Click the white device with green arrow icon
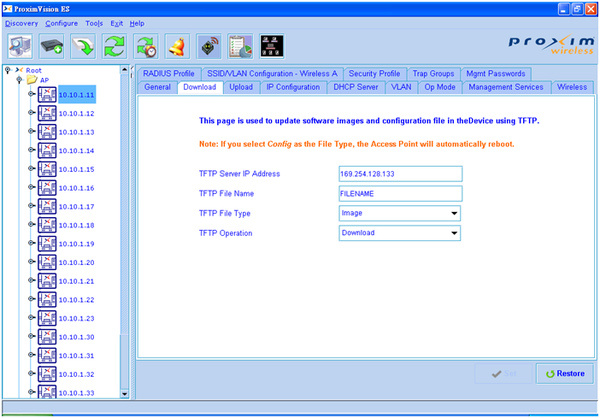 [83, 46]
